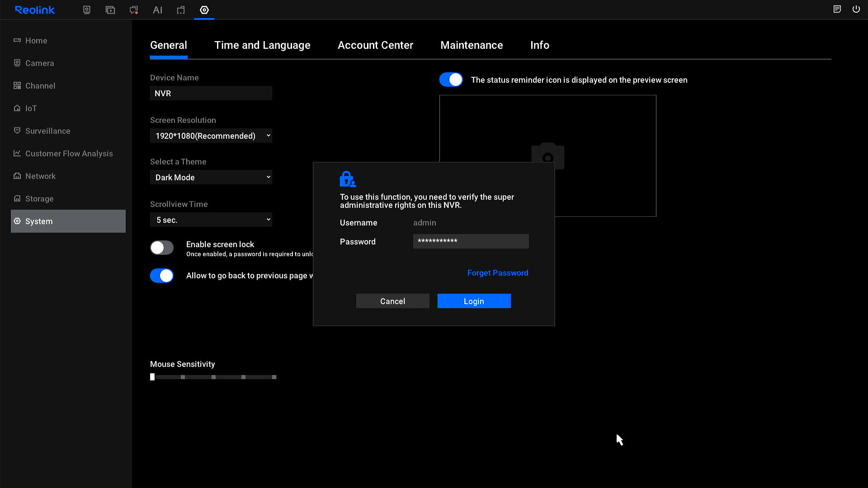This screenshot has width=868, height=488.
Task: Select the Settings gear icon
Action: pyautogui.click(x=204, y=9)
